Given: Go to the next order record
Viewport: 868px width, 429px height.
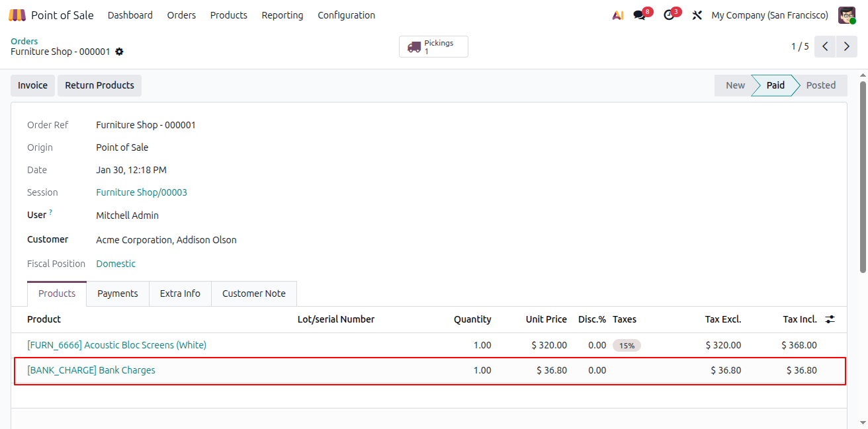Looking at the screenshot, I should (x=847, y=46).
